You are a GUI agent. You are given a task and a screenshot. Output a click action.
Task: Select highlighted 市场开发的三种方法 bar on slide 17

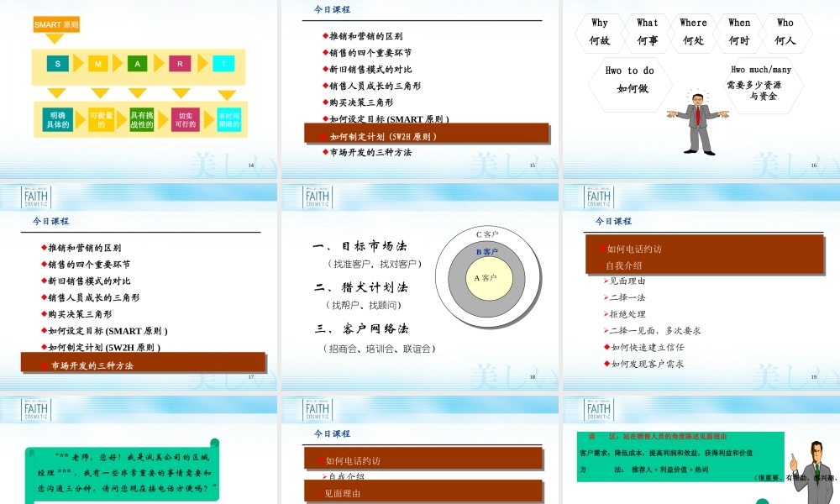tap(144, 363)
